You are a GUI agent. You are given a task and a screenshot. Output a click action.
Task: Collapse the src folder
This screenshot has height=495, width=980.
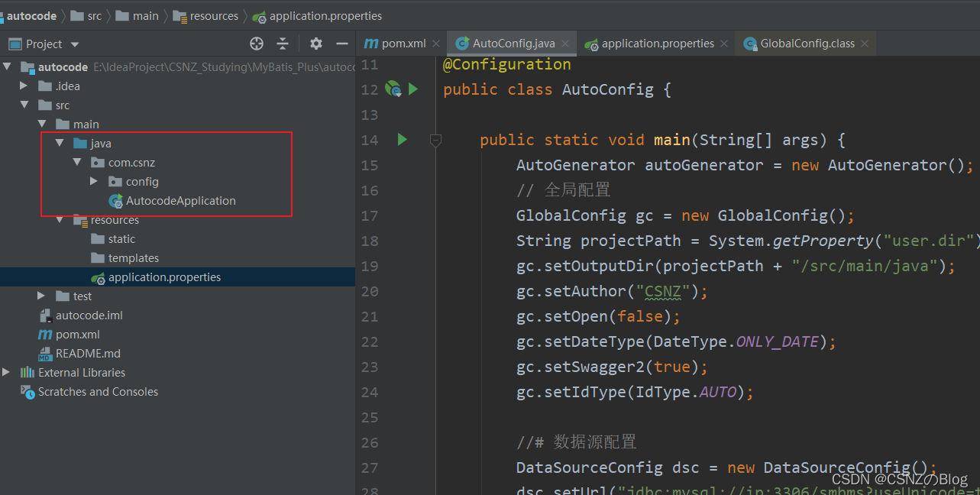click(24, 105)
